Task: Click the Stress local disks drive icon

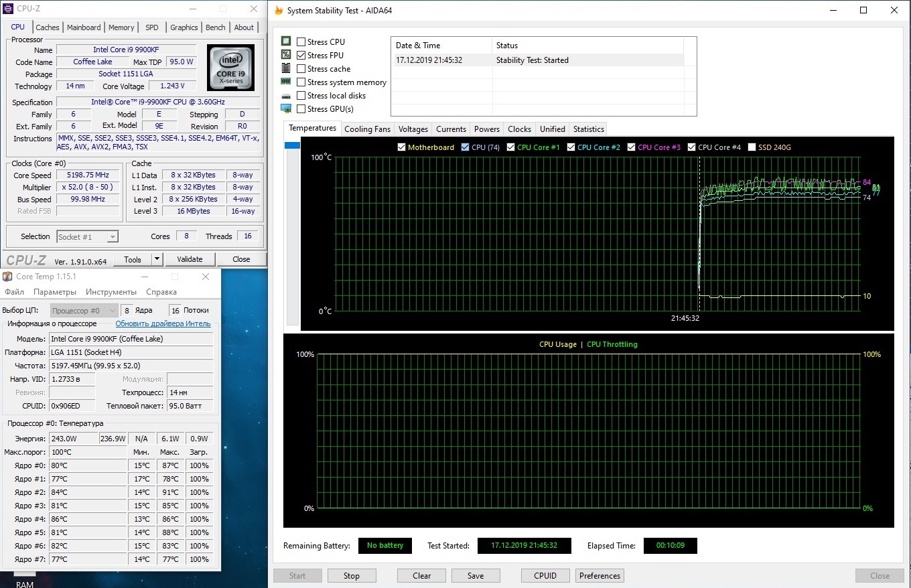Action: tap(286, 96)
